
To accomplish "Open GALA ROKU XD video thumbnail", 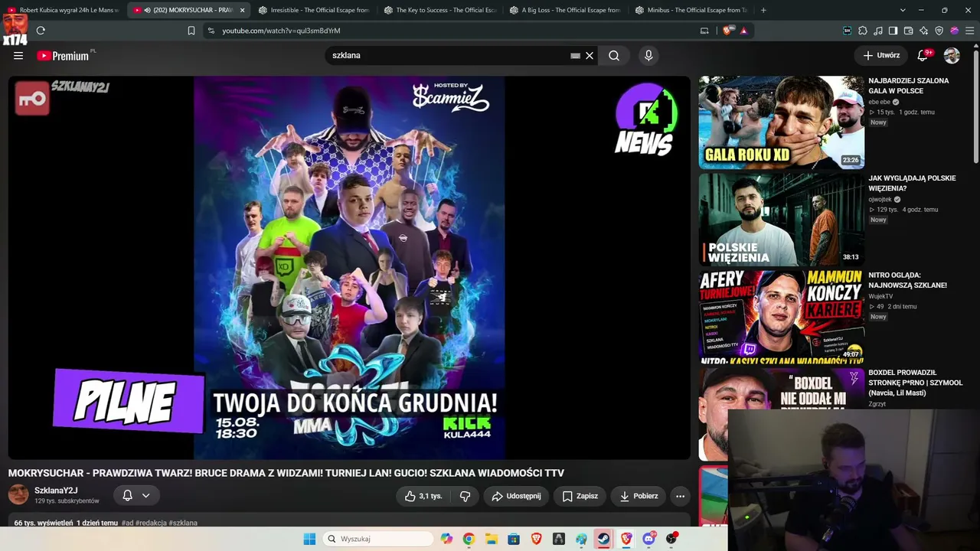I will [781, 122].
